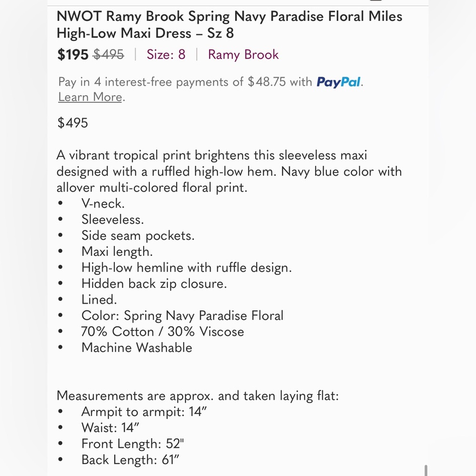Click the Measurements are approx. heading

point(198,396)
